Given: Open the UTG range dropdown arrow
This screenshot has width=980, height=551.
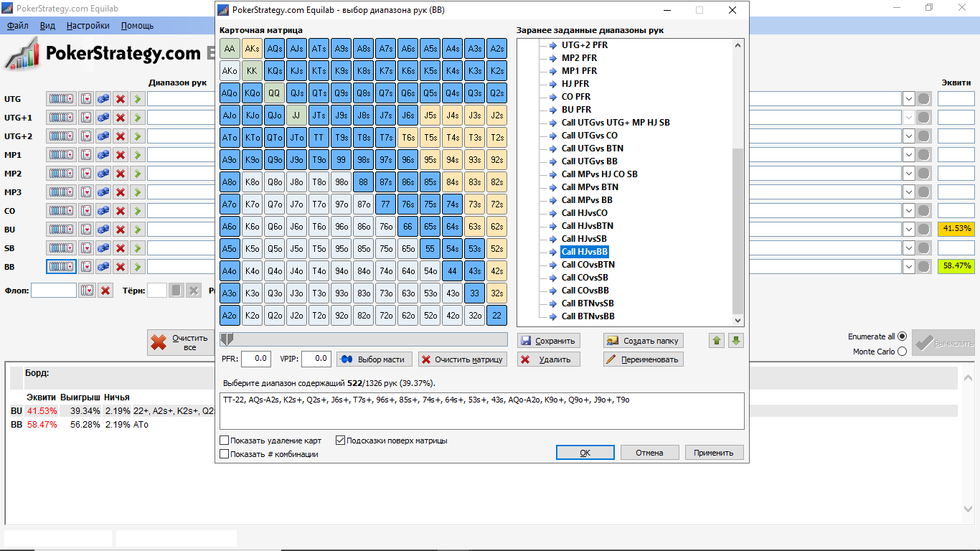Looking at the screenshot, I should pyautogui.click(x=909, y=99).
